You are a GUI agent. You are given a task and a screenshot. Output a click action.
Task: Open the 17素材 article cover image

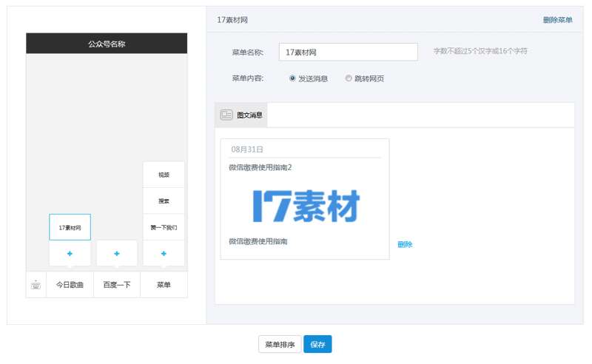[305, 206]
